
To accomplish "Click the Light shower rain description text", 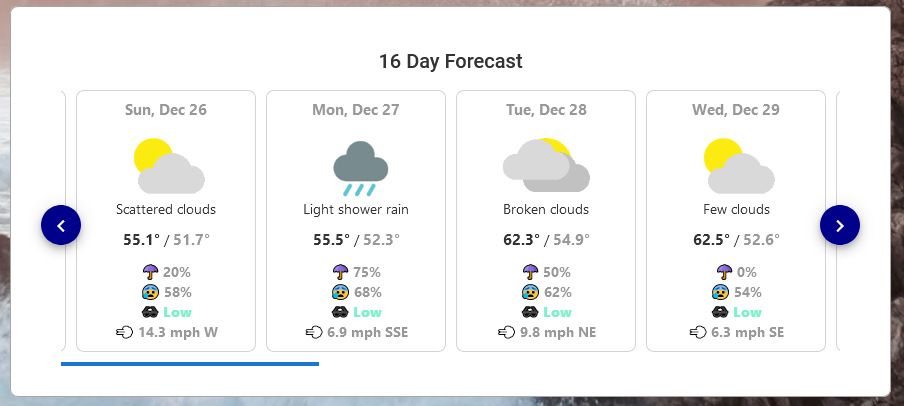I will [356, 210].
